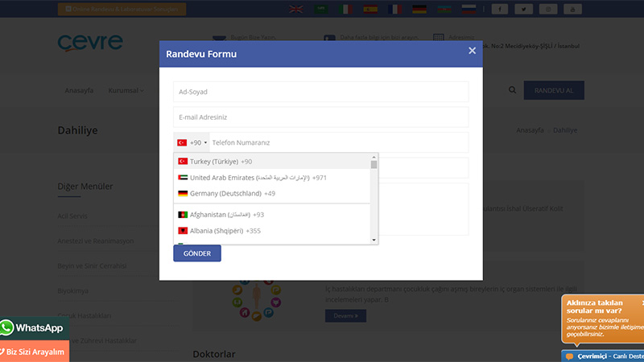
Task: Expand the Kurumsal menu
Action: pyautogui.click(x=126, y=90)
